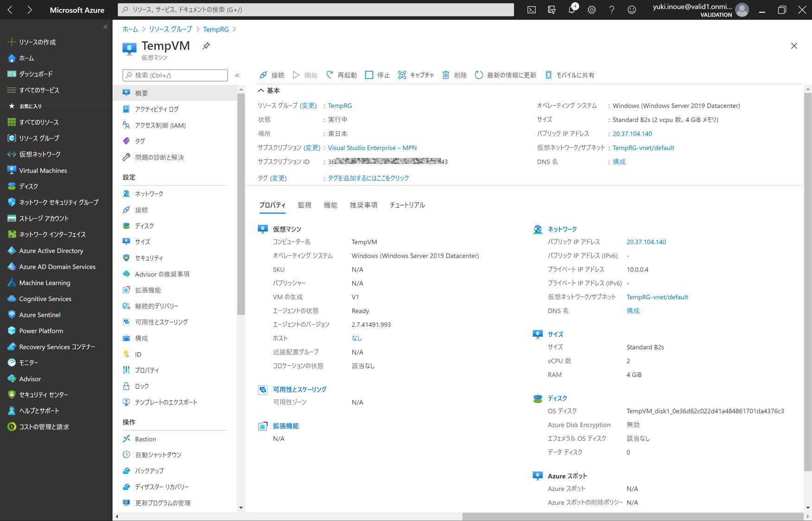This screenshot has height=521, width=812.
Task: Switch to the チュートリアル tab
Action: (407, 205)
